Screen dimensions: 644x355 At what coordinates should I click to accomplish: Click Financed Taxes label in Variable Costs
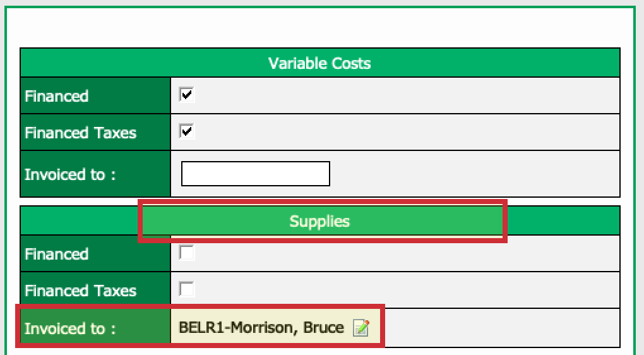[x=81, y=133]
